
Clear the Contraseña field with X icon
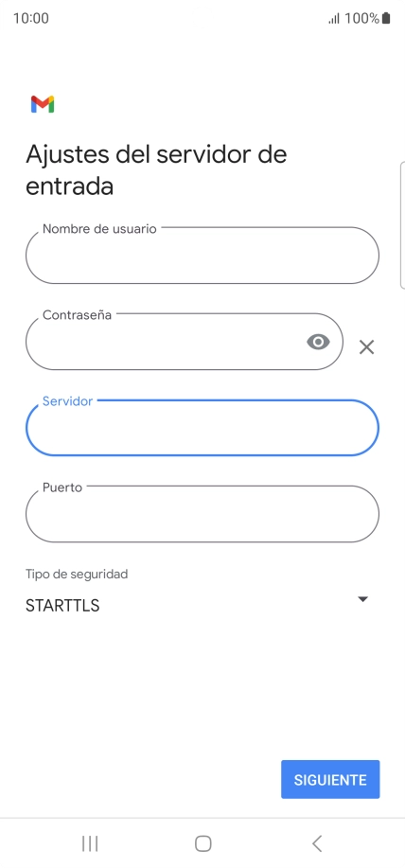tap(366, 347)
